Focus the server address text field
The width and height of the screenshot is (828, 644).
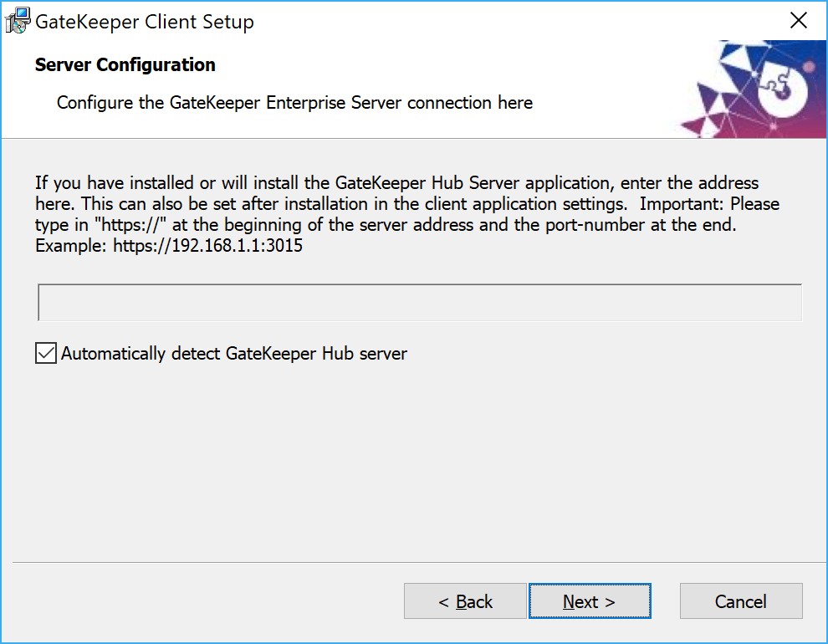[x=420, y=303]
